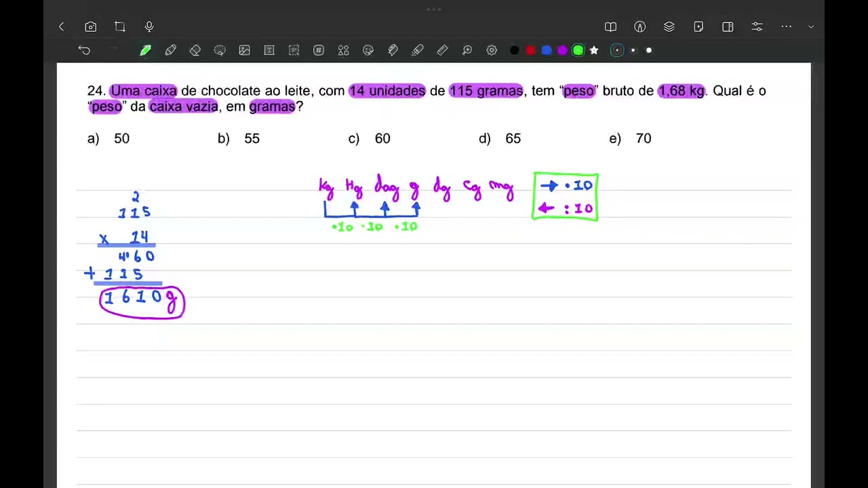The width and height of the screenshot is (868, 488).
Task: Select the eraser tool
Action: [x=195, y=50]
